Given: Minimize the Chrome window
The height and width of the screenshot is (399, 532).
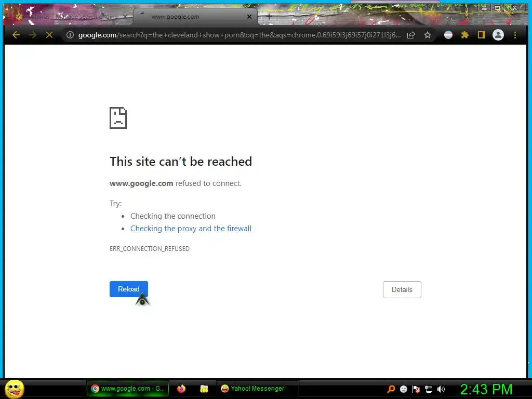Looking at the screenshot, I should (x=484, y=8).
